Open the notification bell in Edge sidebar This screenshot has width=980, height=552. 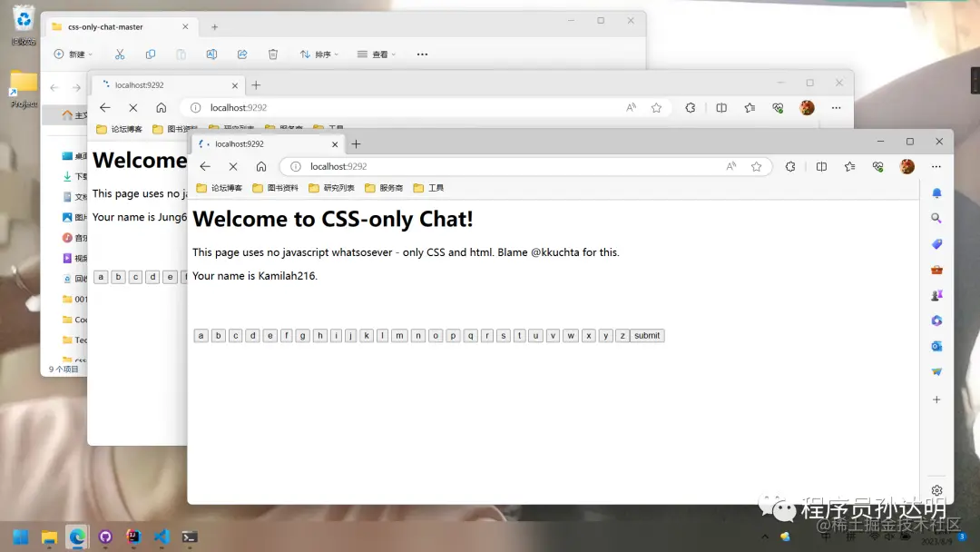click(936, 193)
